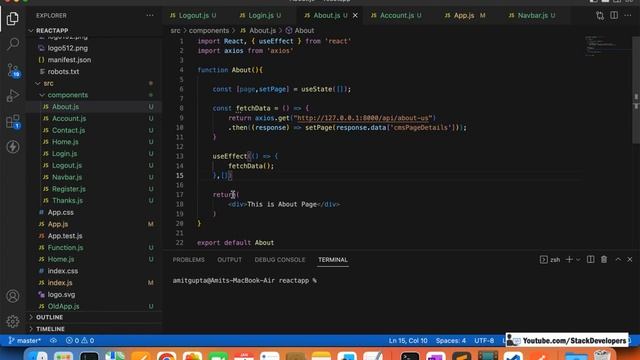This screenshot has height=360, width=640.
Task: Open Source Control view
Action: [13, 70]
